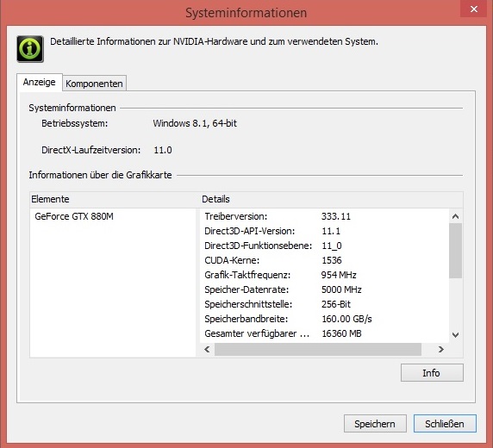Image resolution: width=493 pixels, height=448 pixels.
Task: Click the horizontal scroll-left arrow
Action: [207, 349]
